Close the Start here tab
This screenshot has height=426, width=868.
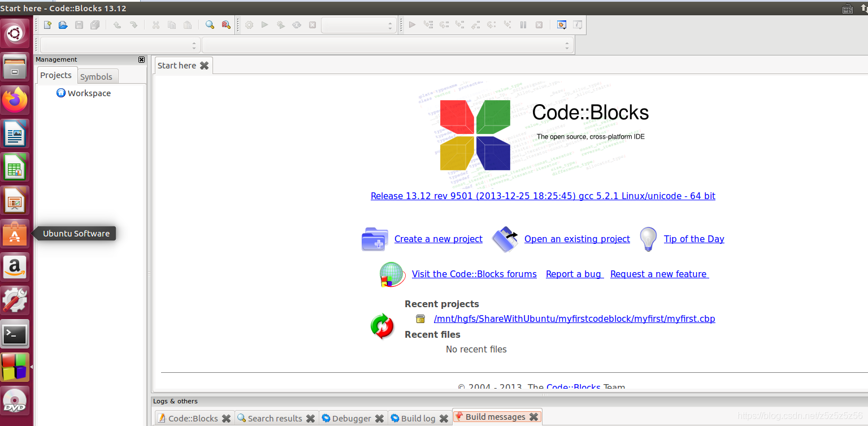(204, 66)
